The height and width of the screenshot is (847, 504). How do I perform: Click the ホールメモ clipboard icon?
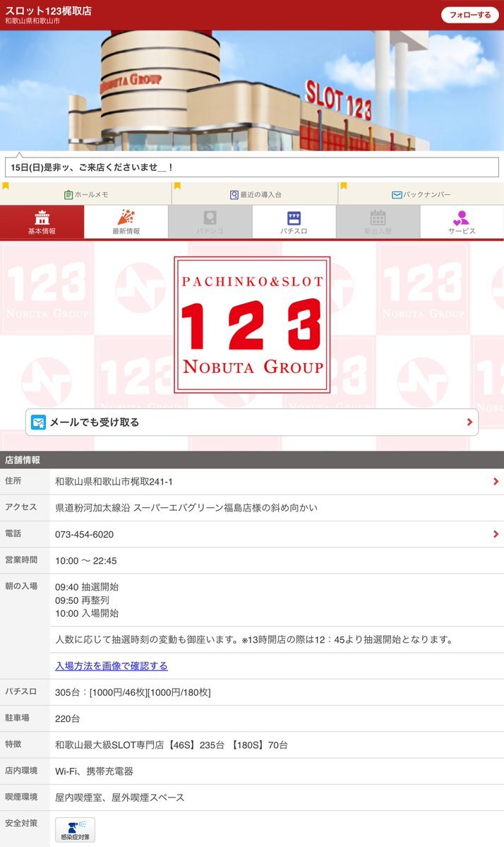(68, 194)
